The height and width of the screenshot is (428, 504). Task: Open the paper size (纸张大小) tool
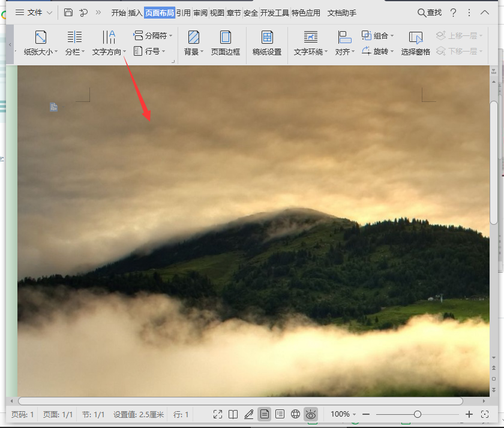click(41, 43)
